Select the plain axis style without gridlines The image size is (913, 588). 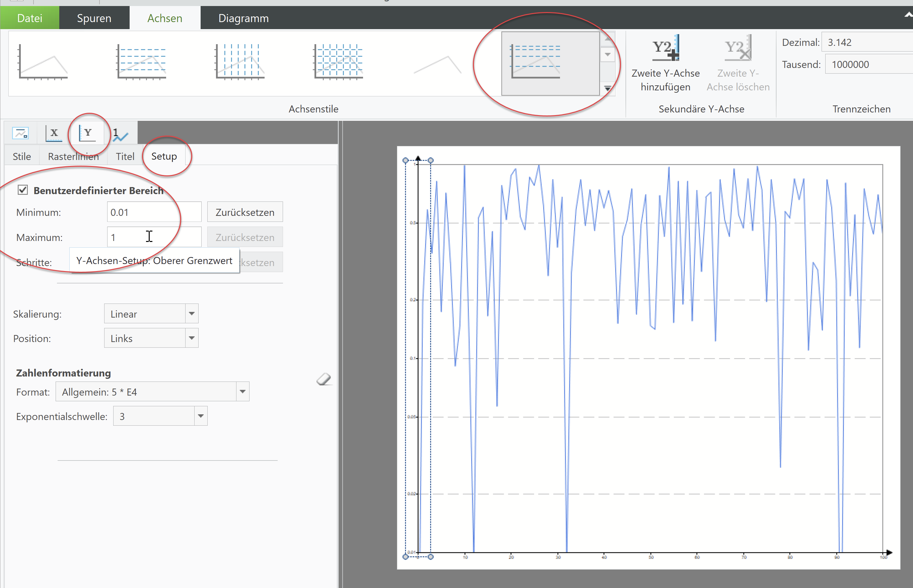[43, 62]
